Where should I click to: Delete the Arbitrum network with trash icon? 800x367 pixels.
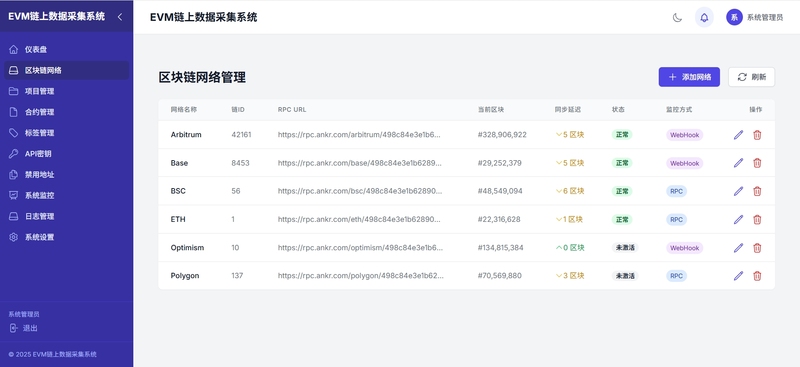(757, 135)
